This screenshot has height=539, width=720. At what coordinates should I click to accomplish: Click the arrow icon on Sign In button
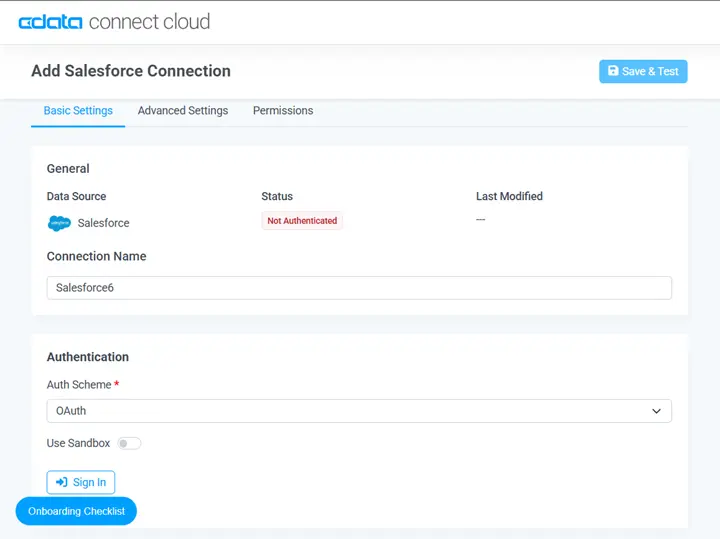(62, 482)
